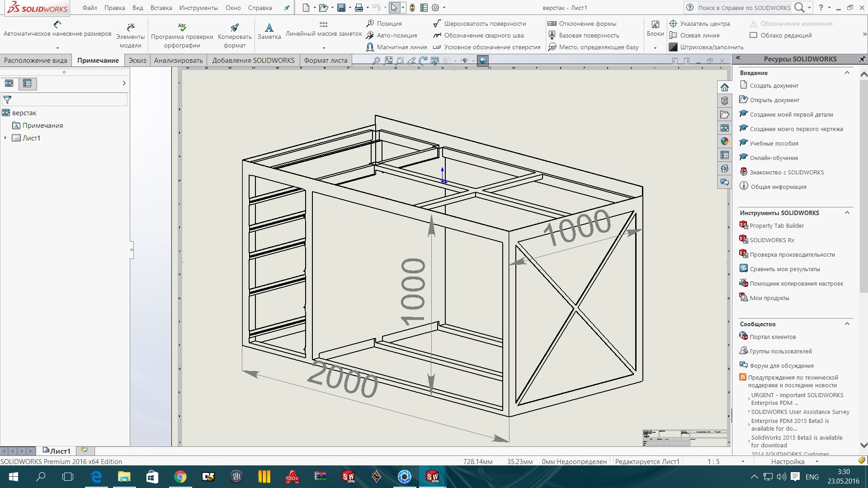This screenshot has width=868, height=488.
Task: Toggle list view in model panel
Action: coord(28,84)
